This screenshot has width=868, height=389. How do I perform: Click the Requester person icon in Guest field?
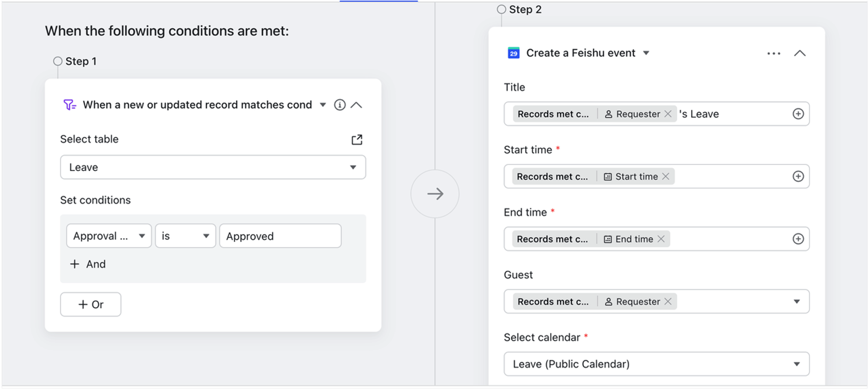coord(608,302)
